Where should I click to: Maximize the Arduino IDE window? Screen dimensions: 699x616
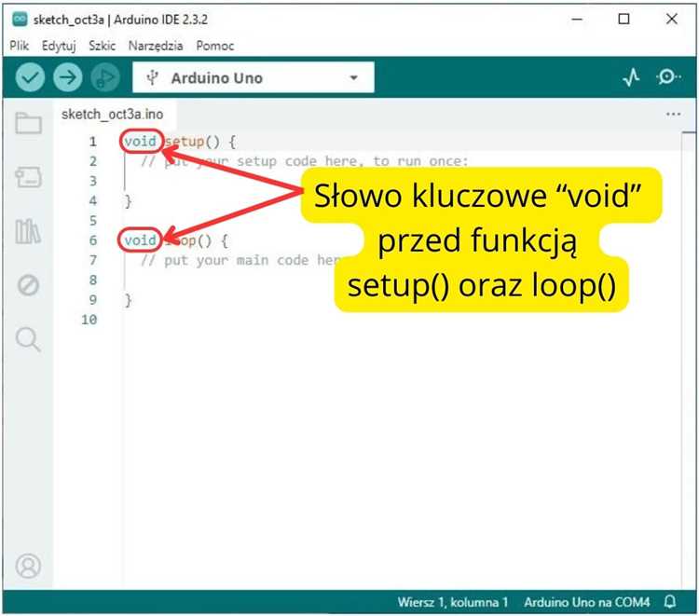coord(624,20)
